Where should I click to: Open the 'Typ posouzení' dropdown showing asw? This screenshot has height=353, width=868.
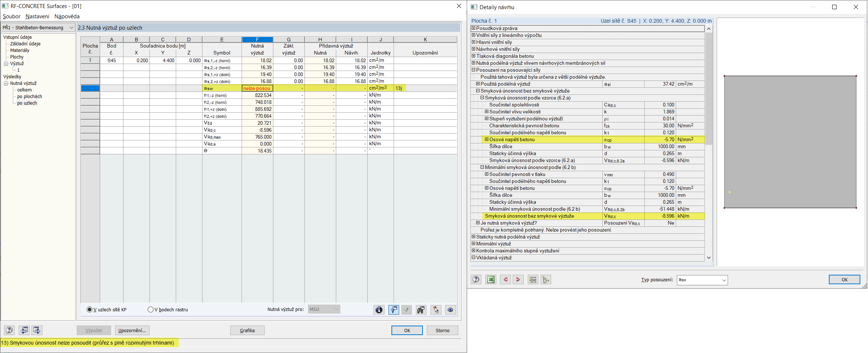(x=702, y=280)
